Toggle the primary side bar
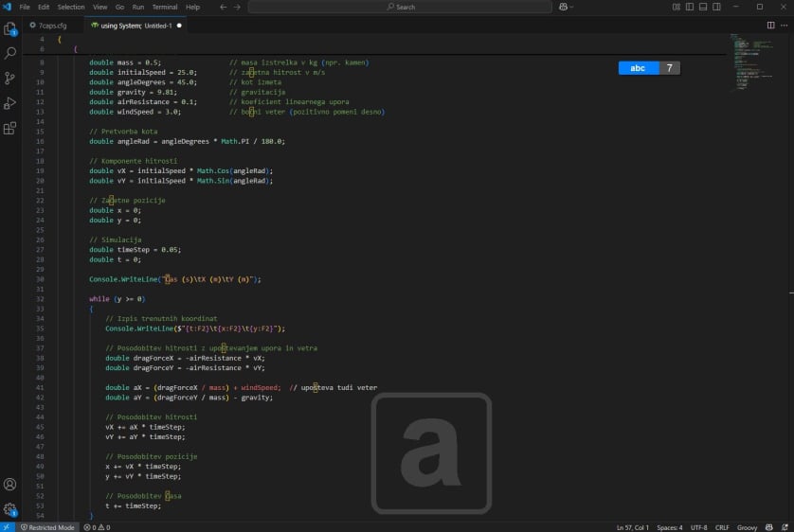794x532 pixels. [x=690, y=7]
